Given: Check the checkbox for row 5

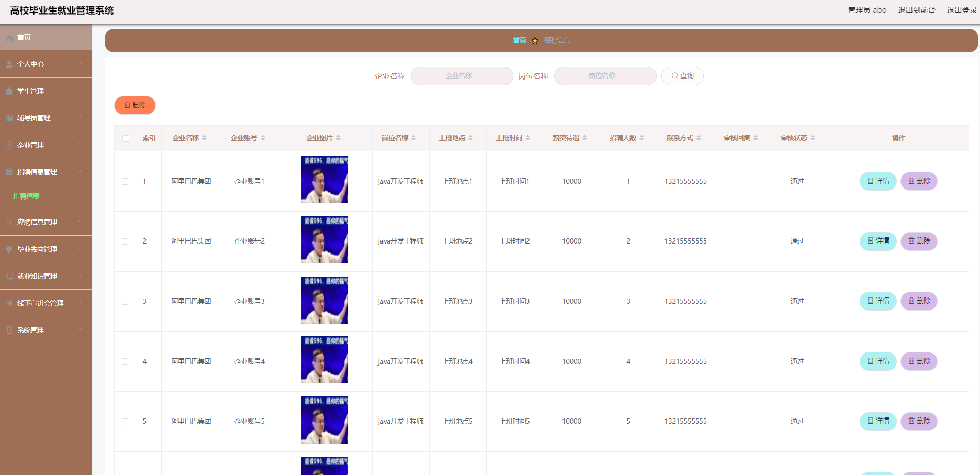Looking at the screenshot, I should 125,422.
